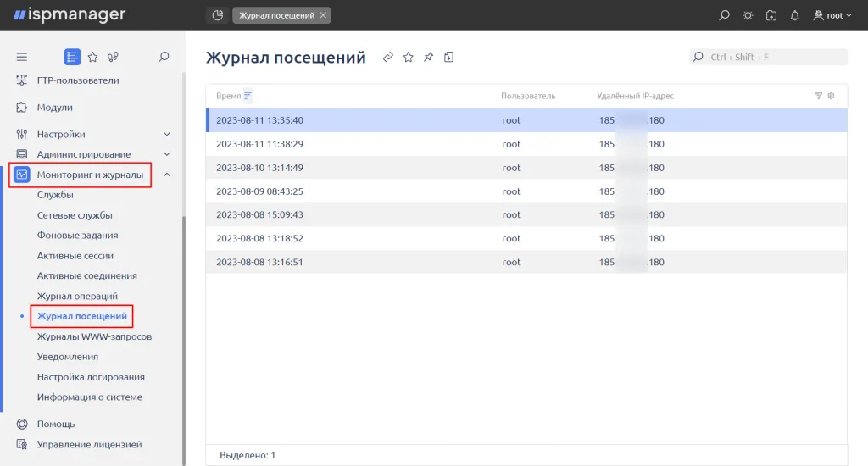Open Сетевые службы submenu item

point(75,215)
